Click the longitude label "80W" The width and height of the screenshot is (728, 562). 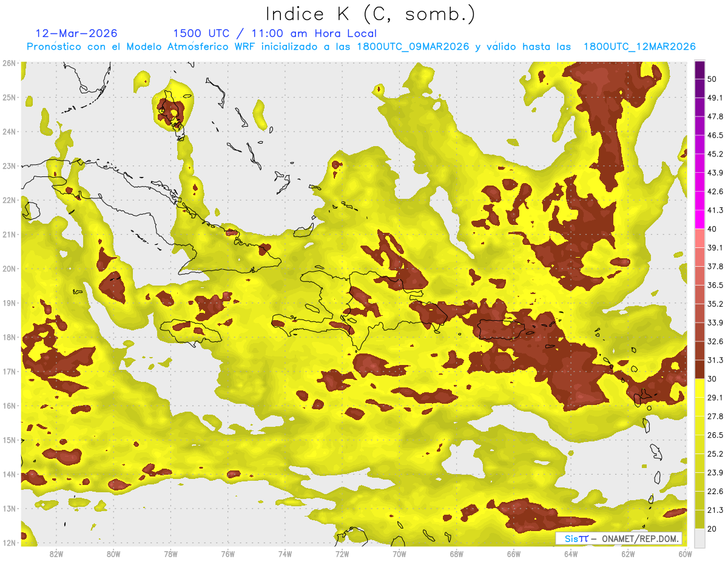113,554
